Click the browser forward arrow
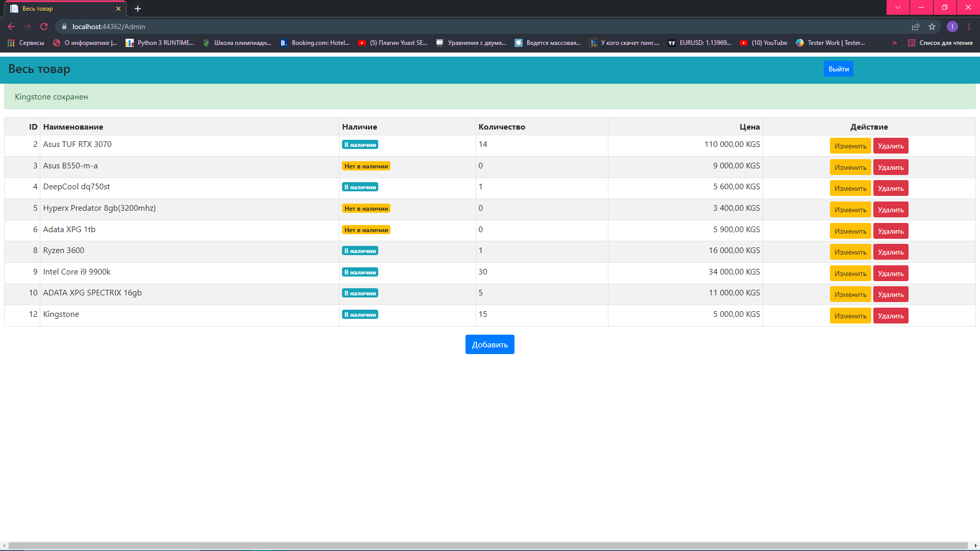 (28, 27)
